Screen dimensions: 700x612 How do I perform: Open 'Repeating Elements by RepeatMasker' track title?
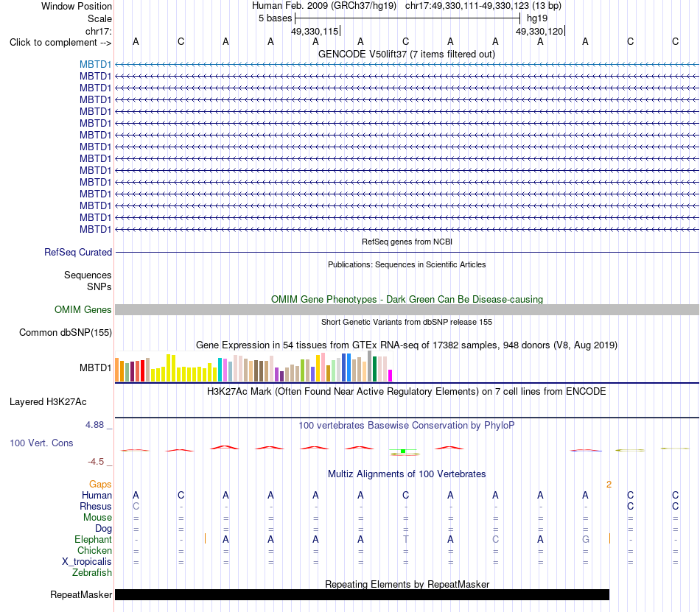[x=407, y=584]
